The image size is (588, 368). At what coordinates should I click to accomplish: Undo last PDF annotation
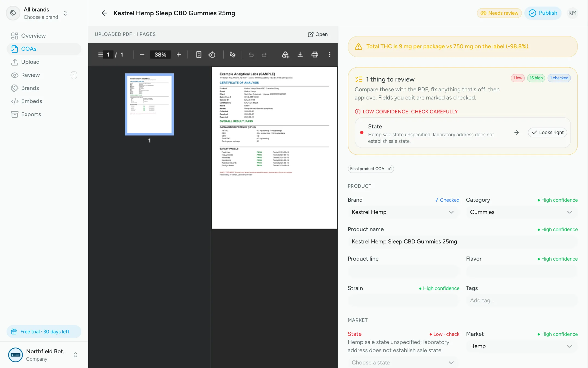251,55
